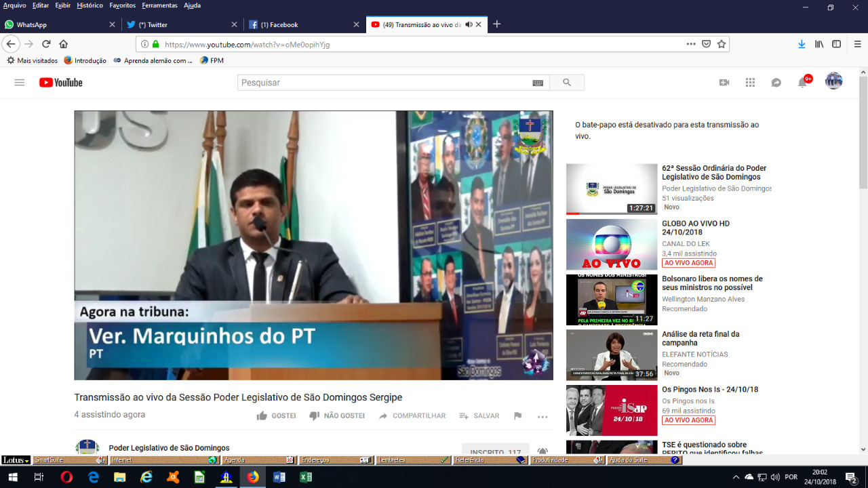Open Excel from the taskbar
Viewport: 868px width, 488px height.
[x=306, y=477]
